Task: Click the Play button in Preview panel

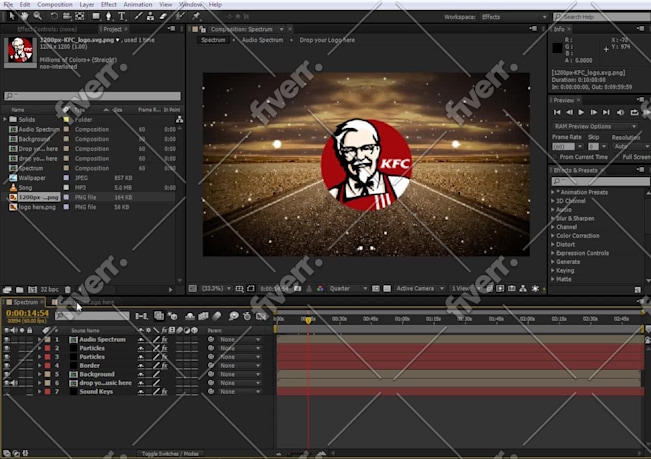Action: [x=581, y=112]
